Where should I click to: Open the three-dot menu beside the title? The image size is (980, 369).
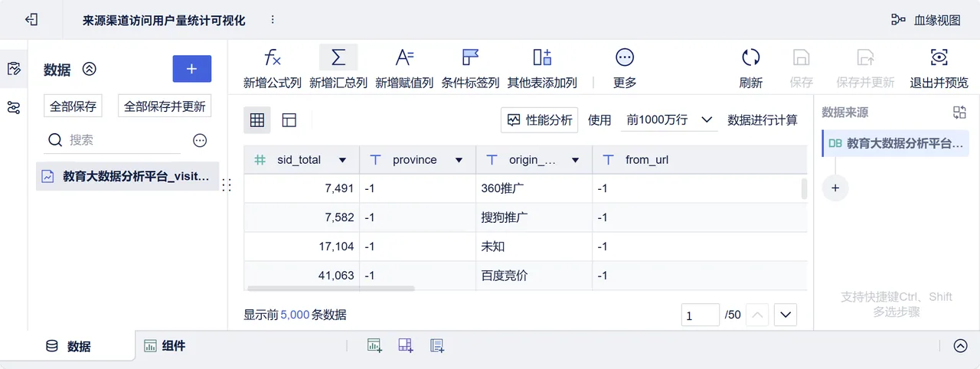point(273,20)
